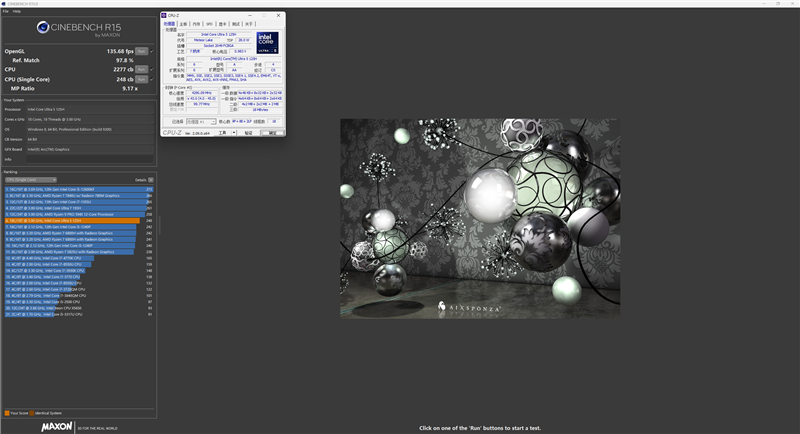The image size is (800, 434).
Task: Select ranking row 1 Intel Core i5-12600KF
Action: coord(79,189)
